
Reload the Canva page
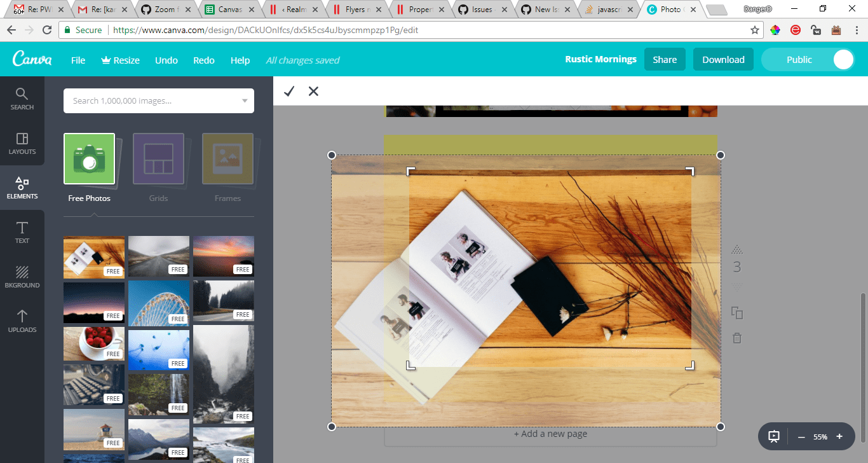click(x=47, y=30)
